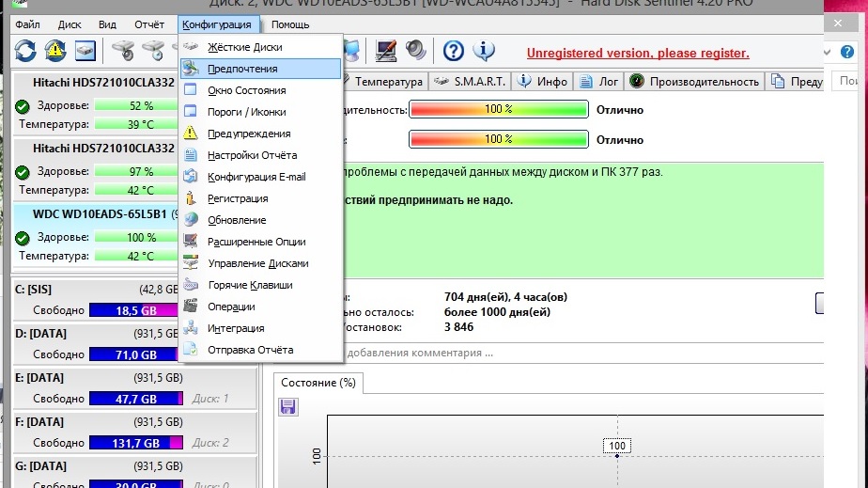Click the 42 °C temperature under 97 %
Viewport: 868px width, 488px height.
(x=141, y=191)
